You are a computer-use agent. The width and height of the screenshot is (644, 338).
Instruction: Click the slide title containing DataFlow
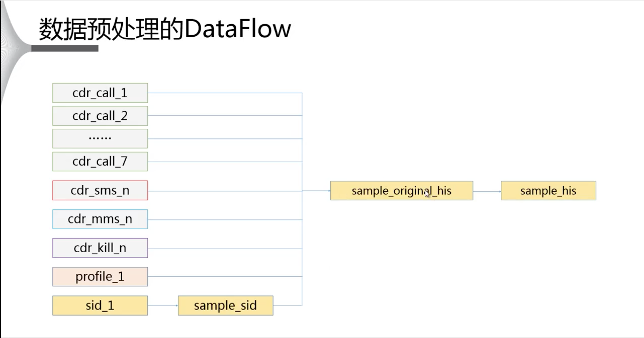pyautogui.click(x=165, y=29)
